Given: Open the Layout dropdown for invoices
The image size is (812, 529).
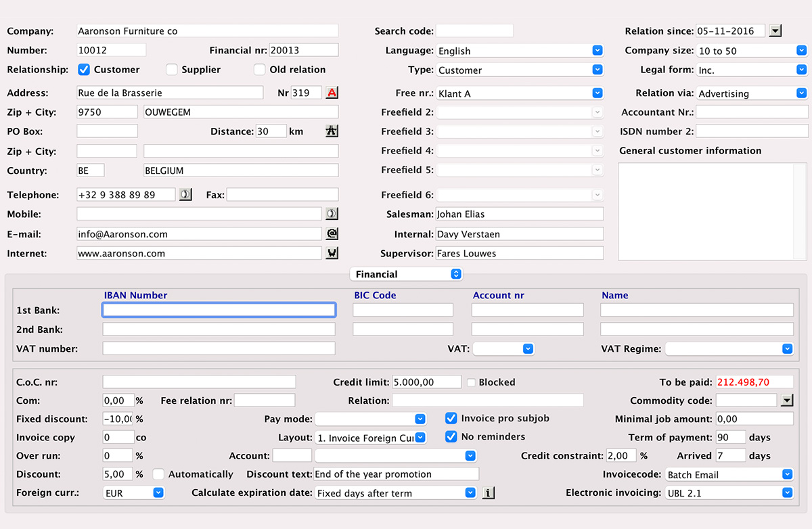Looking at the screenshot, I should 371,438.
